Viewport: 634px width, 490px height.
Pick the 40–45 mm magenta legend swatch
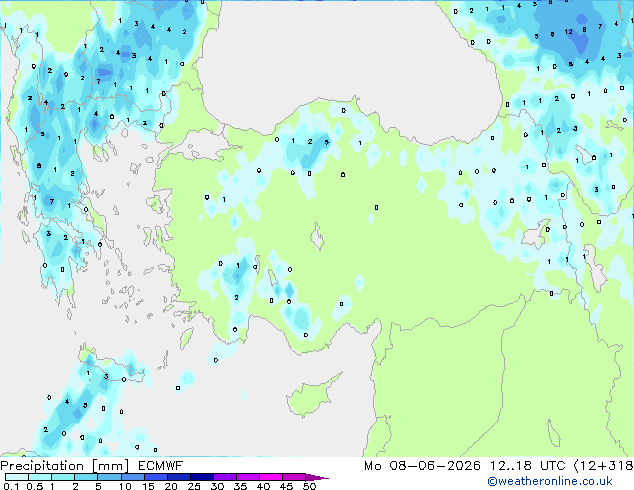click(x=271, y=477)
